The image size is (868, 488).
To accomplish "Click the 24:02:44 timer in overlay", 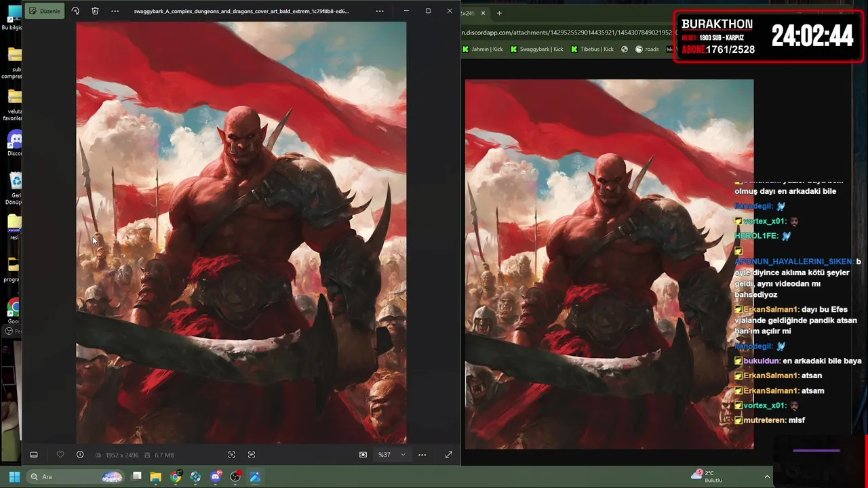I will [x=812, y=35].
